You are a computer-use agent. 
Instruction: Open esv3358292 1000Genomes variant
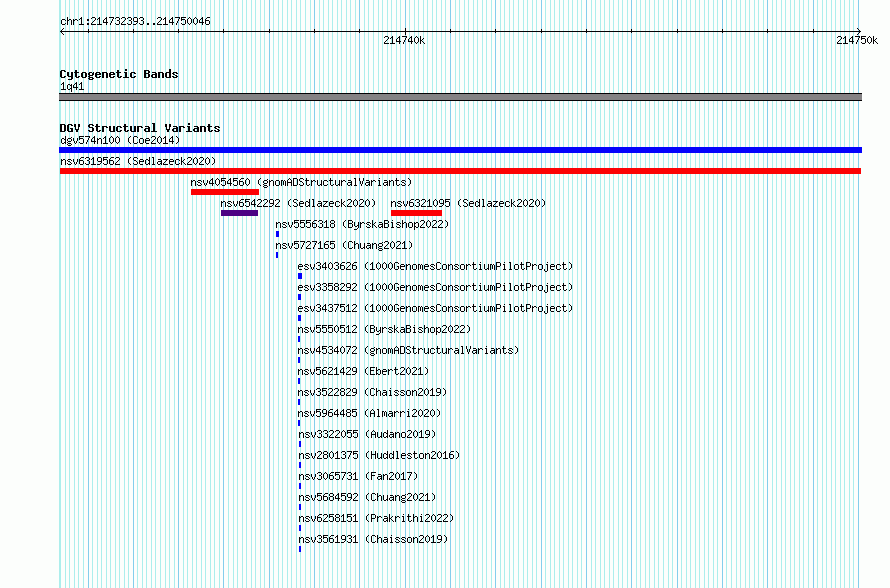pos(435,287)
